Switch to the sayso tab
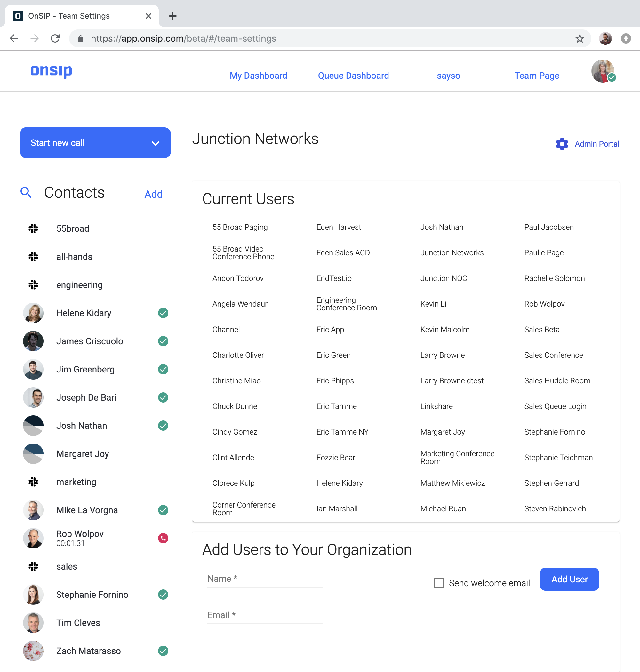The height and width of the screenshot is (672, 640). pos(448,76)
